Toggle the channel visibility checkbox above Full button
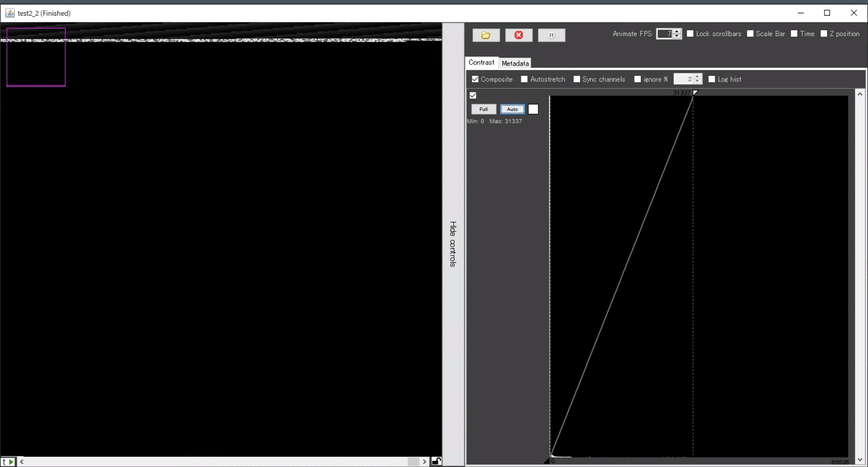Viewport: 868px width, 467px height. [473, 95]
